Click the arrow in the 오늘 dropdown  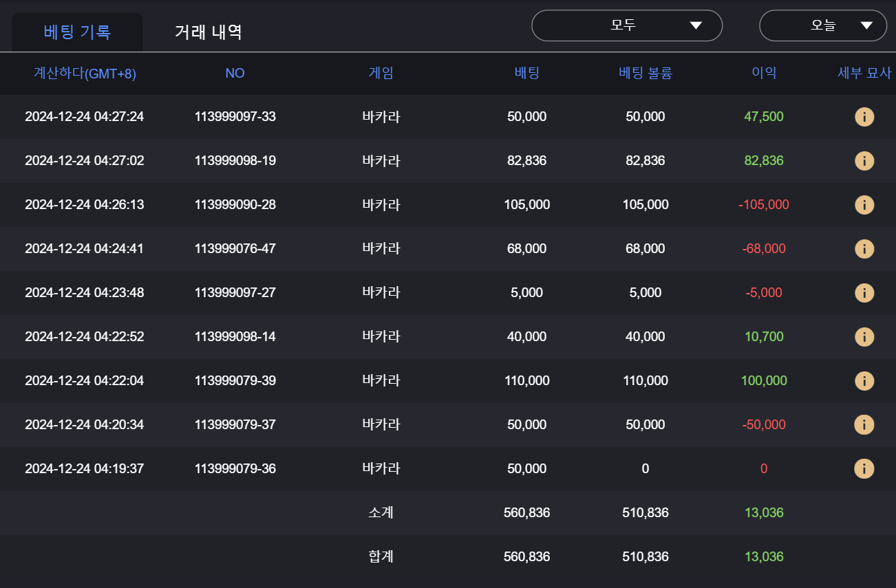pos(866,26)
